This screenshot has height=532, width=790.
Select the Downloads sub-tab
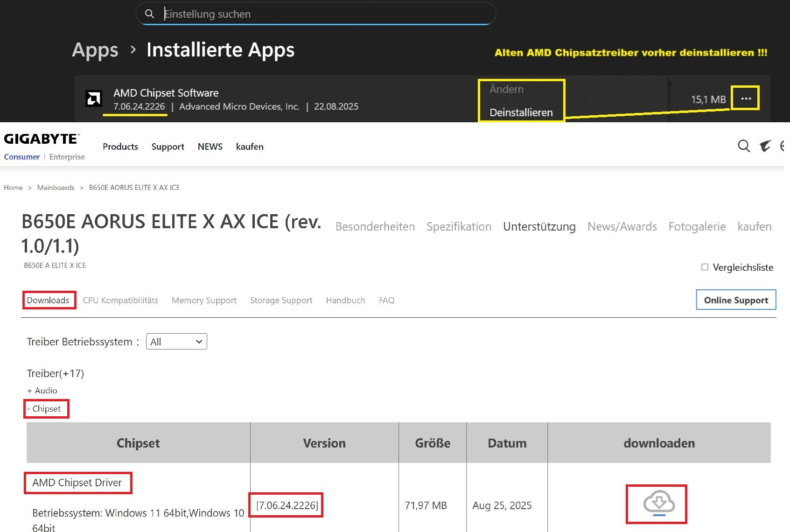pyautogui.click(x=48, y=301)
